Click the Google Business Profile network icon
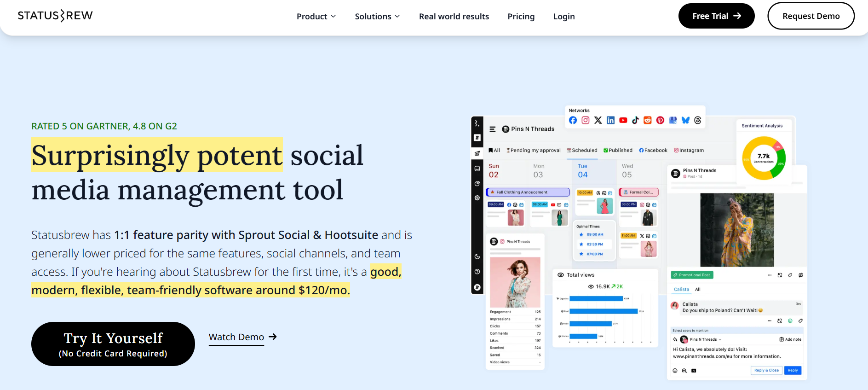The height and width of the screenshot is (390, 868). tap(673, 120)
